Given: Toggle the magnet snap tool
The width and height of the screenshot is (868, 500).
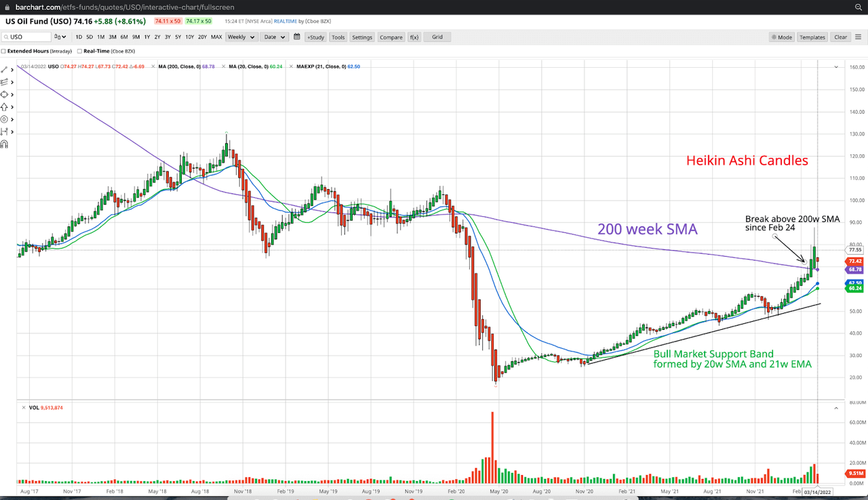Looking at the screenshot, I should pos(4,144).
